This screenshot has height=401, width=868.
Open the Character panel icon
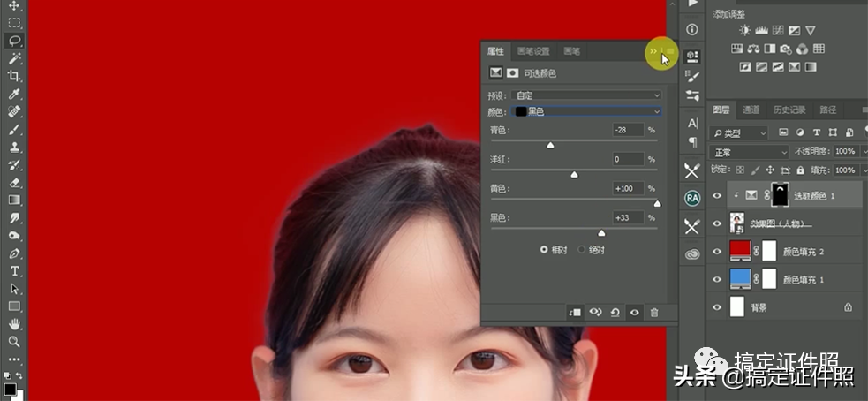(x=692, y=123)
